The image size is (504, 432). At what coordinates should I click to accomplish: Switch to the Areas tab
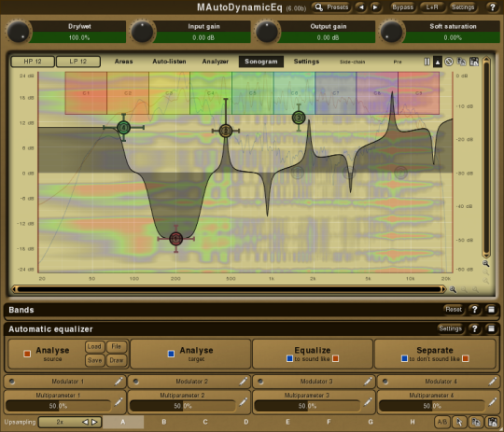(x=124, y=62)
